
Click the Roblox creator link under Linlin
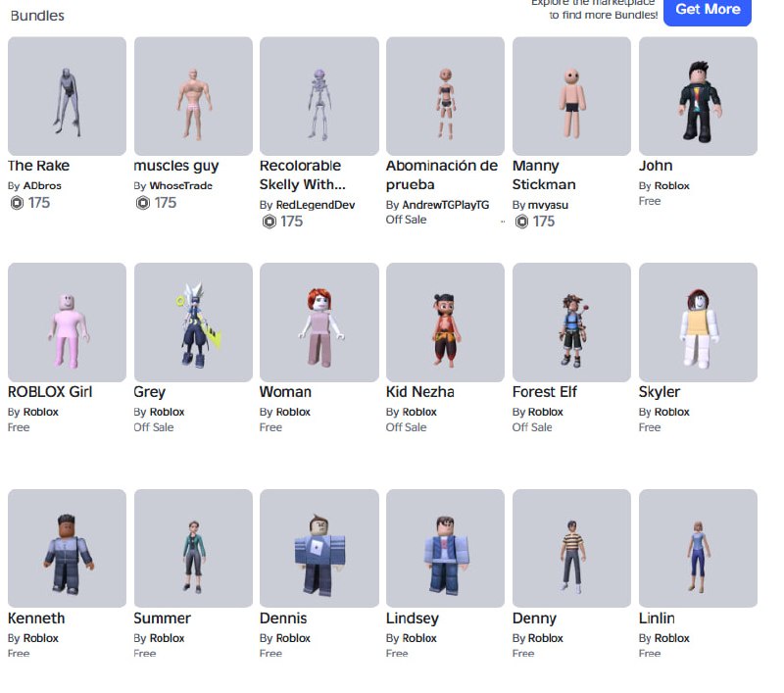pos(672,638)
